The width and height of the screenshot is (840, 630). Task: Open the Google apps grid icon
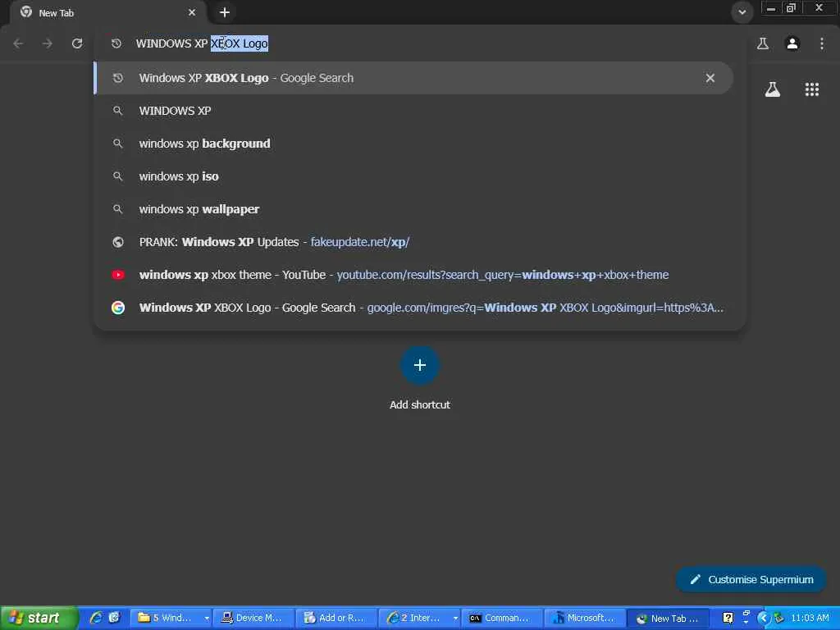pos(812,89)
